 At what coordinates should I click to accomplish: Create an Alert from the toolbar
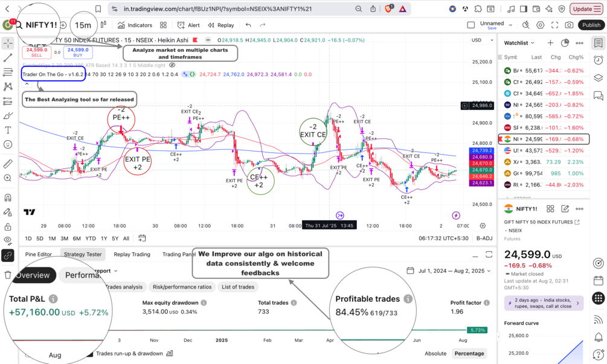pos(188,25)
